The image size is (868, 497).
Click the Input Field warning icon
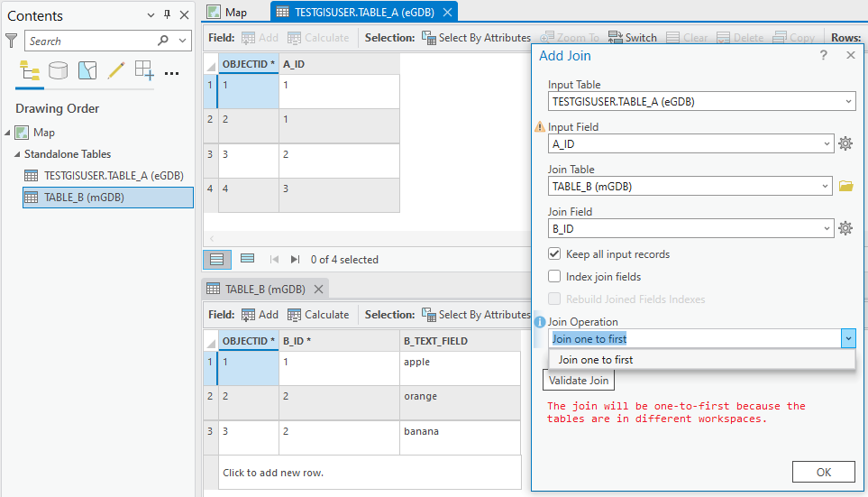(540, 127)
